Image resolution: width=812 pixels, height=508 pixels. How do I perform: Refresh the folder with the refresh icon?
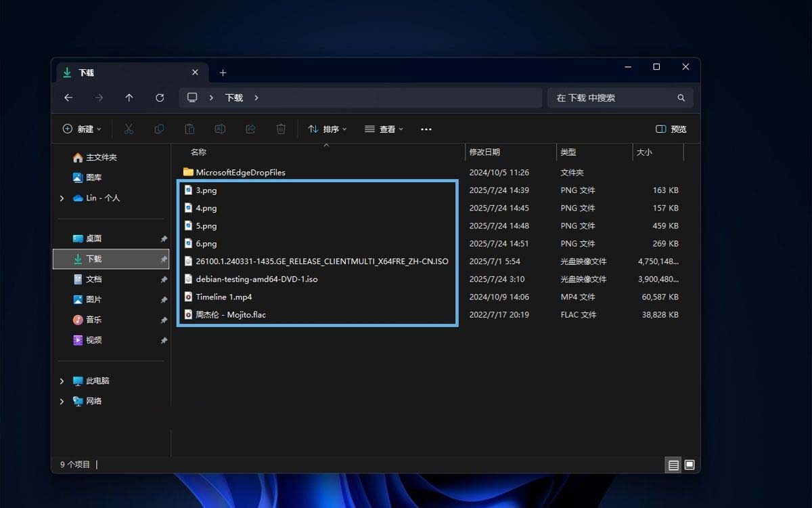(x=160, y=98)
